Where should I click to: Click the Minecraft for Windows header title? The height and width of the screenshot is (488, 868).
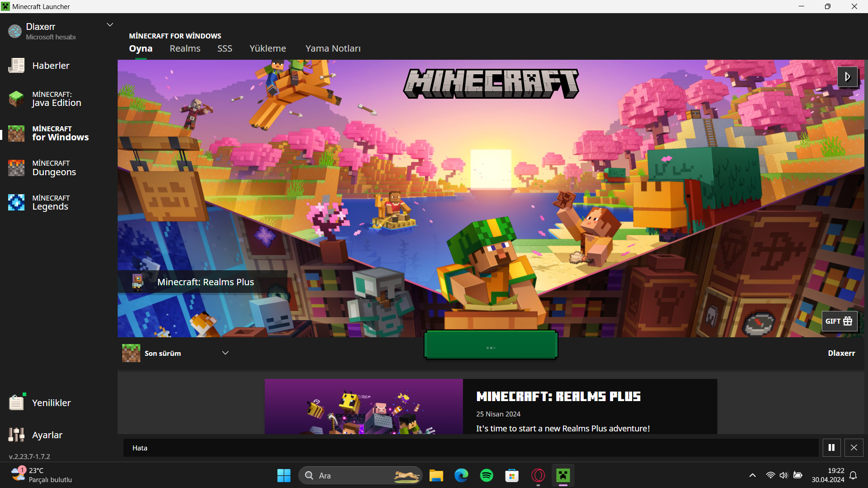coord(175,36)
